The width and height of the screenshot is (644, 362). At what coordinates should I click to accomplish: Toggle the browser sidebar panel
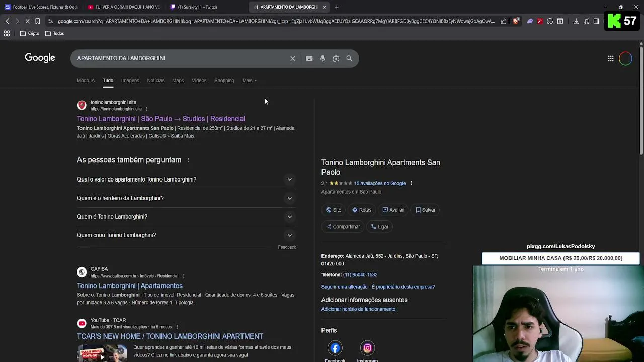coord(596,21)
